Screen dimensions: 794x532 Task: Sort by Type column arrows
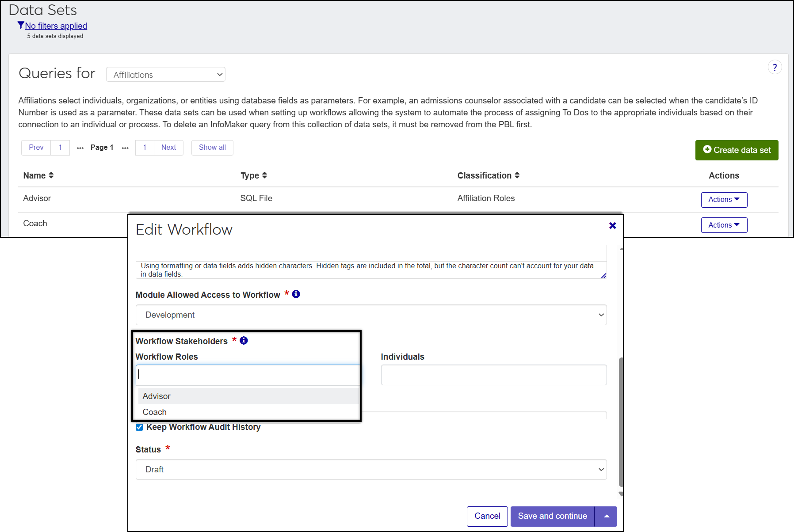[264, 175]
